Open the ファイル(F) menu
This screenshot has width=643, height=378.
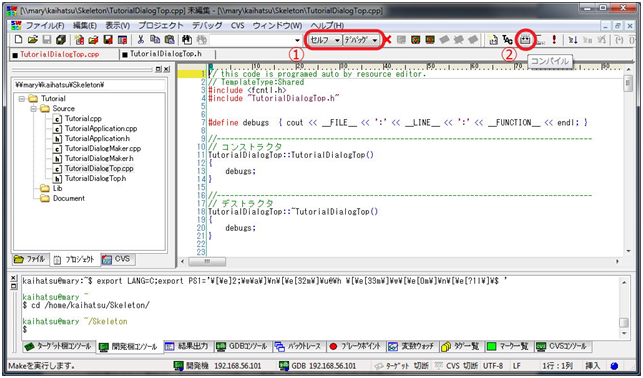click(x=46, y=25)
